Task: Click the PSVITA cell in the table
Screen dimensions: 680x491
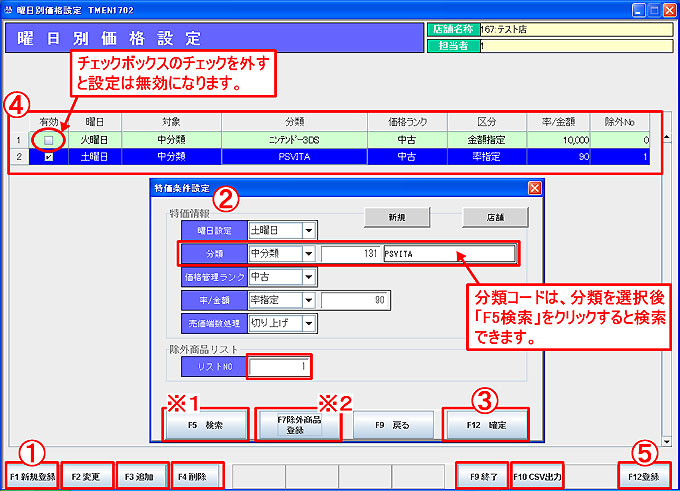Action: click(x=294, y=157)
